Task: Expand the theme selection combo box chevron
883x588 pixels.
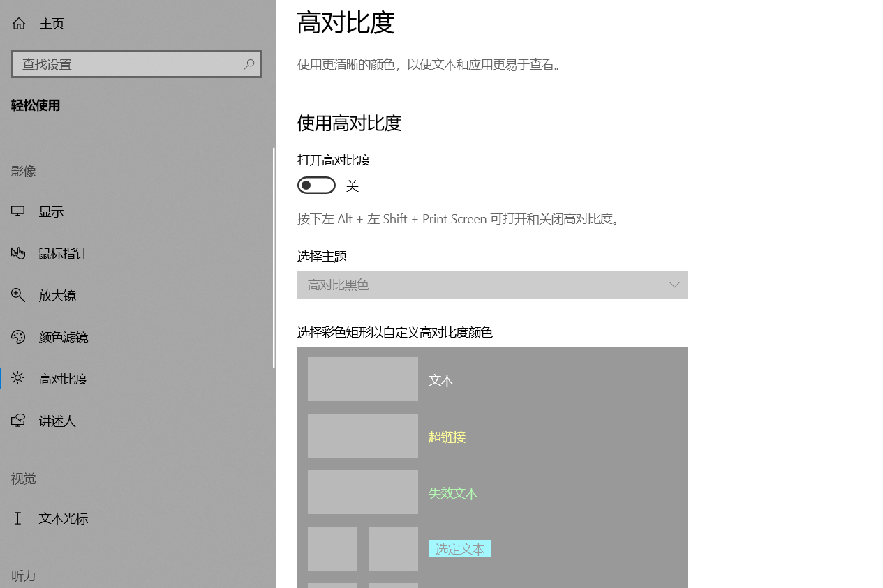Action: pos(674,285)
